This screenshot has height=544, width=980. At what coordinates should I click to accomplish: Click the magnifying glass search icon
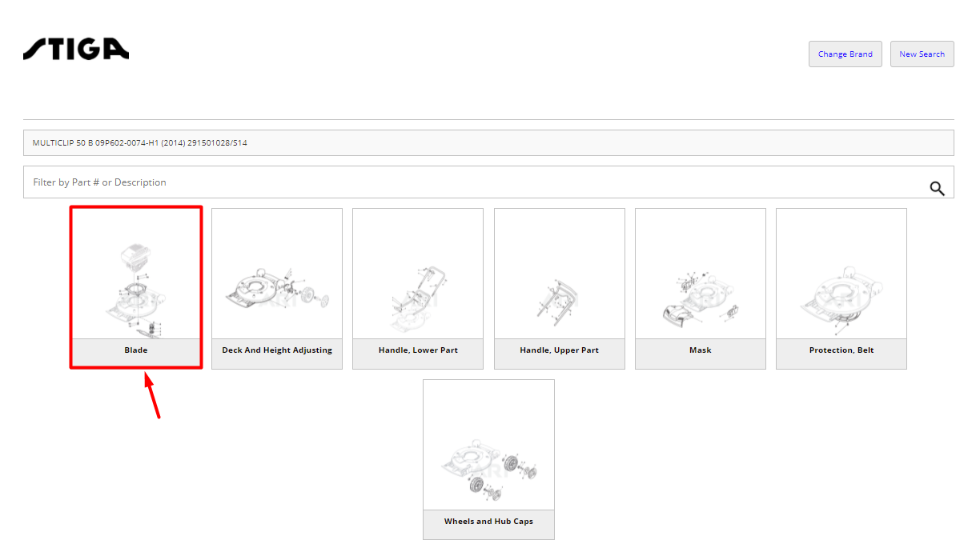coord(937,188)
